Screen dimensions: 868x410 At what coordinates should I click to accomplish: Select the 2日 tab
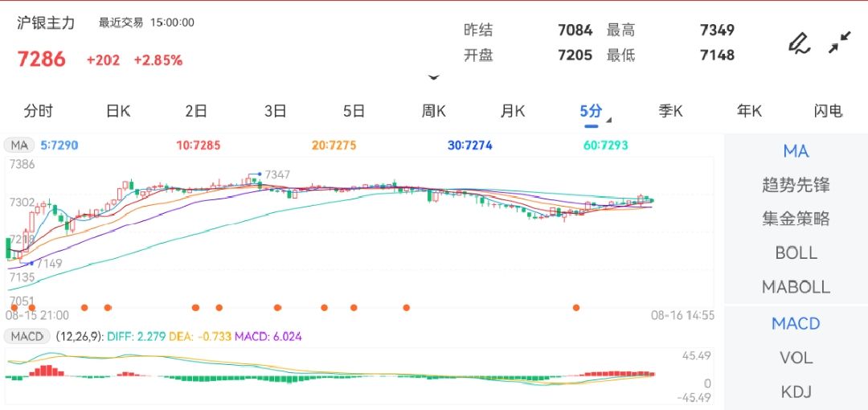point(196,111)
